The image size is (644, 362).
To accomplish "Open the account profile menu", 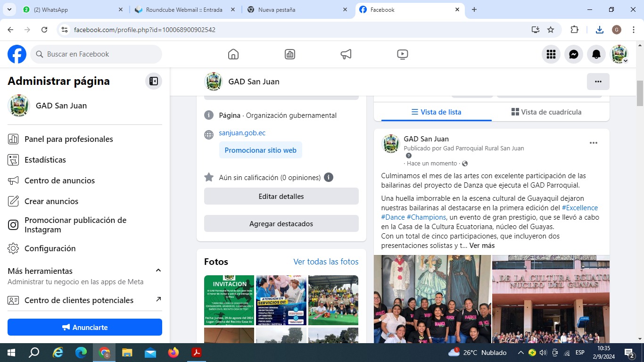I will click(619, 54).
